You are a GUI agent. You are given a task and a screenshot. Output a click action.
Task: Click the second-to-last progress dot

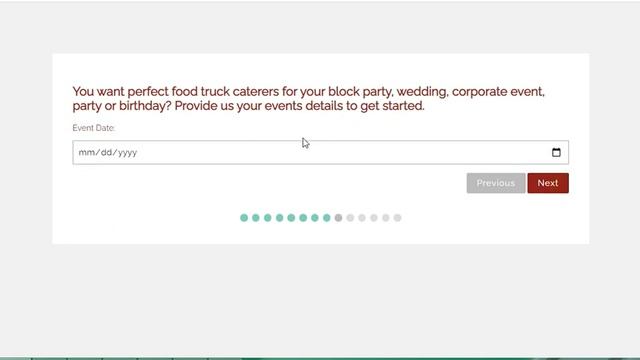386,218
